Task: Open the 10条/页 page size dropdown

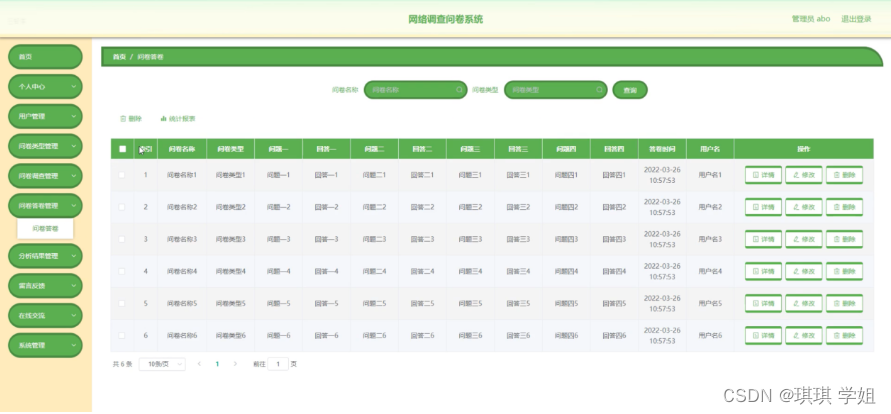Action: point(162,364)
